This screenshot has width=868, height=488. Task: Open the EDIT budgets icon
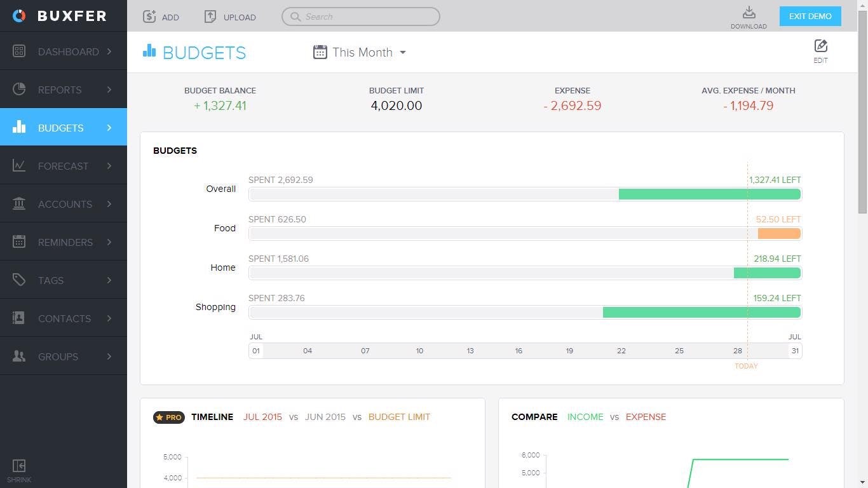click(820, 46)
